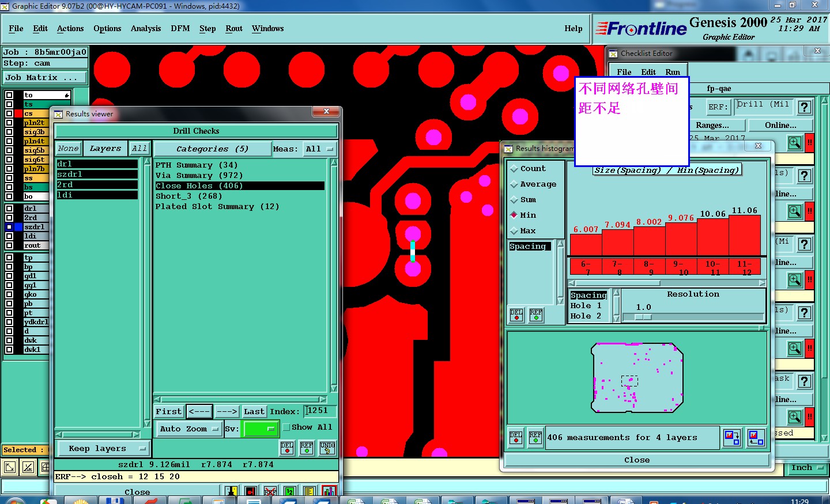Click REF icon beside measurements count text

click(x=535, y=438)
